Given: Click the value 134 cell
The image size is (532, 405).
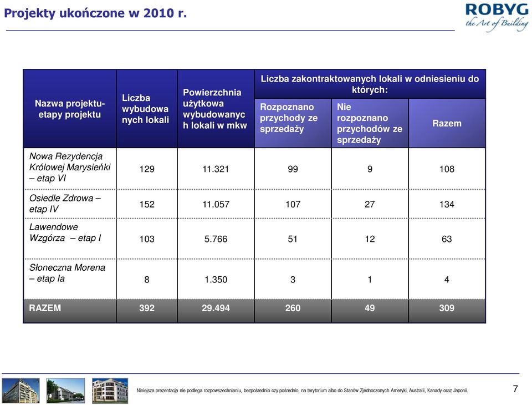Looking at the screenshot, I should point(447,204).
